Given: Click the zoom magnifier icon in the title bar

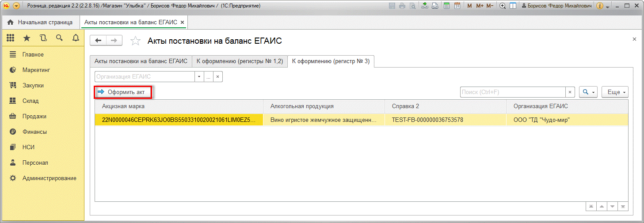Looking at the screenshot, I should point(503,6).
